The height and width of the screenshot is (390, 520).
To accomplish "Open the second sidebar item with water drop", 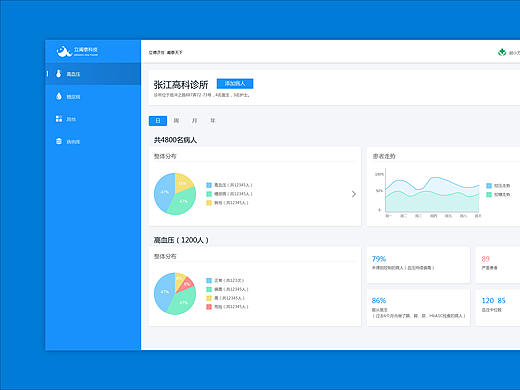I will pos(93,96).
